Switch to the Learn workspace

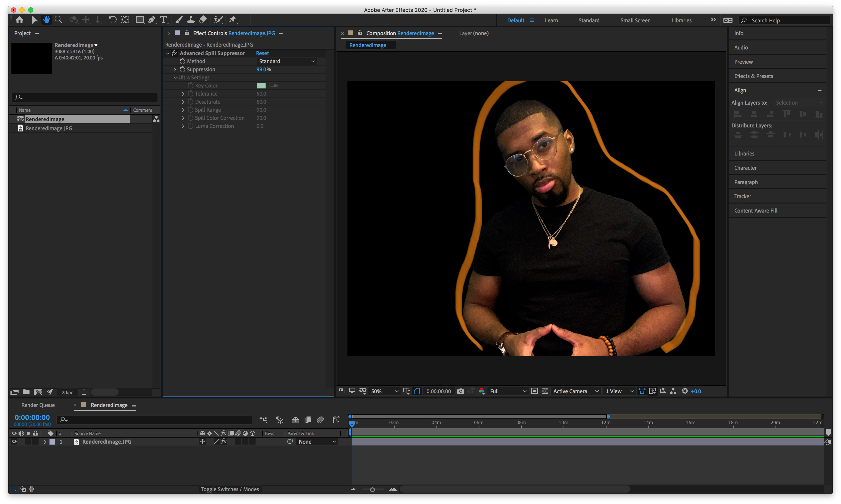coord(551,20)
